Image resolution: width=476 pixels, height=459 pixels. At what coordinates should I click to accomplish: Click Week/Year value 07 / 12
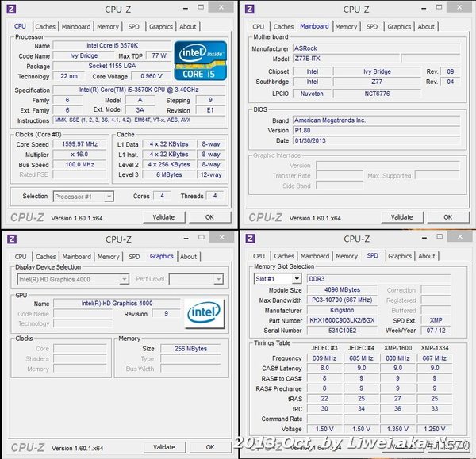click(436, 331)
